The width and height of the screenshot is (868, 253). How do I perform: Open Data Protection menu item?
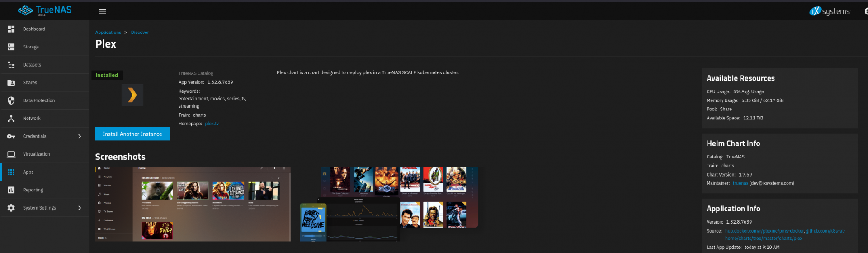click(x=44, y=100)
